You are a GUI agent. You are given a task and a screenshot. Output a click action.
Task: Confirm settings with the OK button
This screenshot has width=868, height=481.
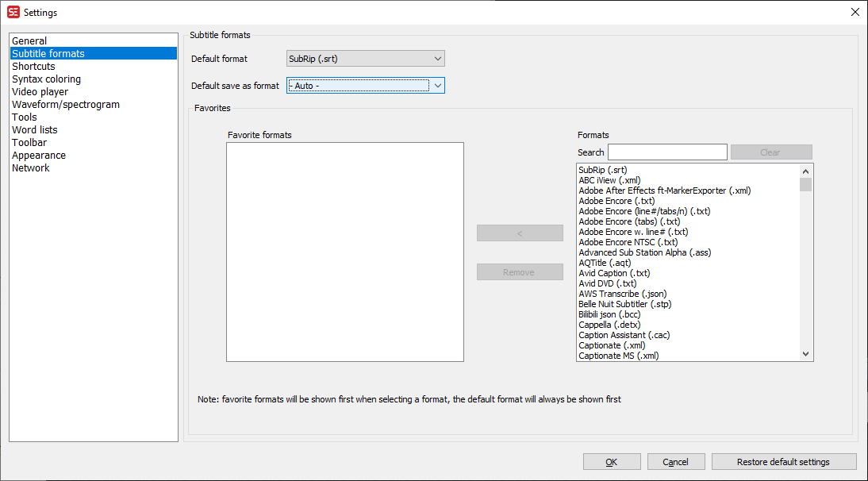pyautogui.click(x=612, y=461)
